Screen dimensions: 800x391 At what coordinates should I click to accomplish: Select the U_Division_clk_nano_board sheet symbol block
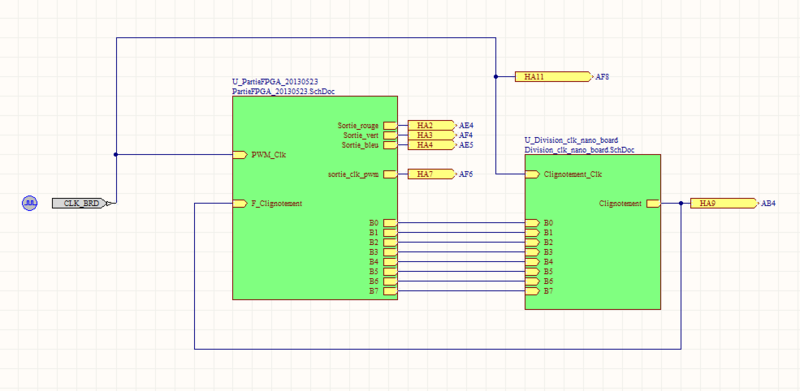coord(593,232)
